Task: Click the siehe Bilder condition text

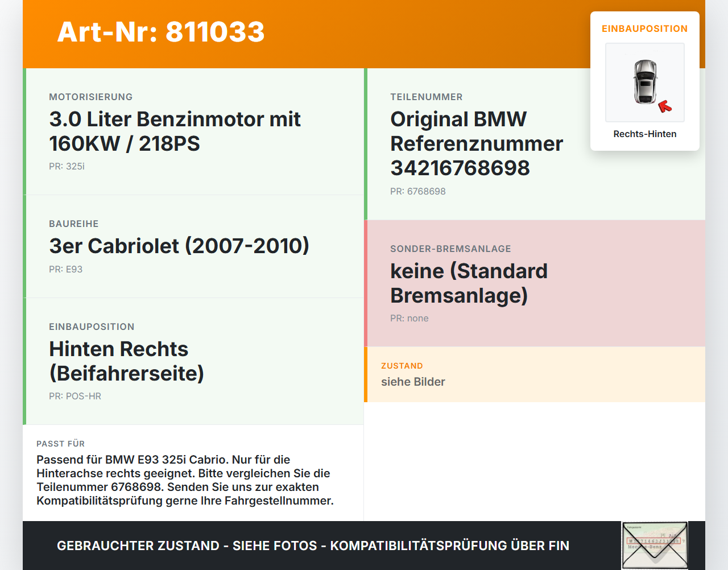Action: coord(413,382)
